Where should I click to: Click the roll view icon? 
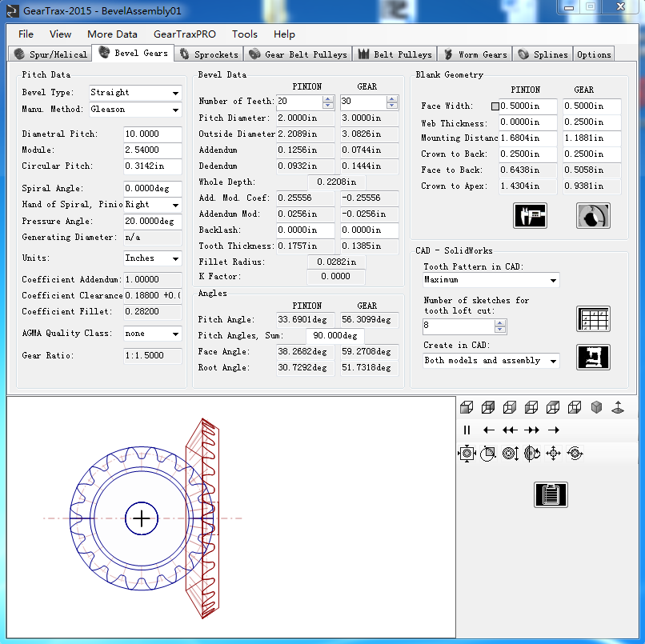tap(575, 454)
